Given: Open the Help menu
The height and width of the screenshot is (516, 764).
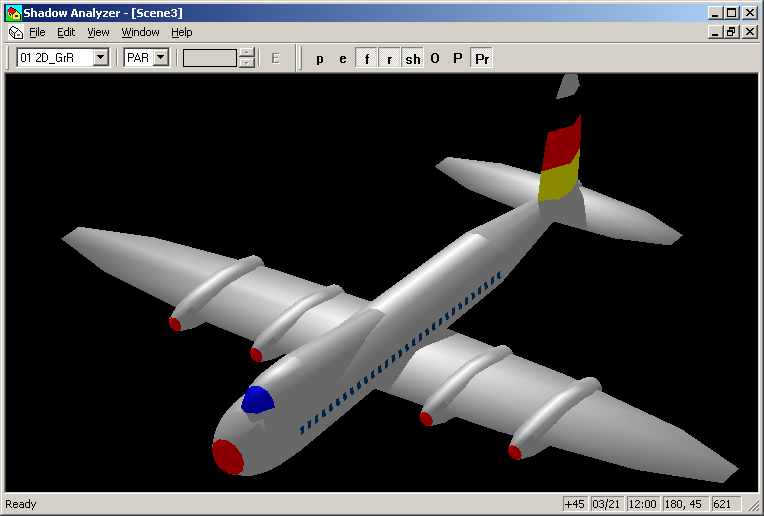Looking at the screenshot, I should coord(182,32).
